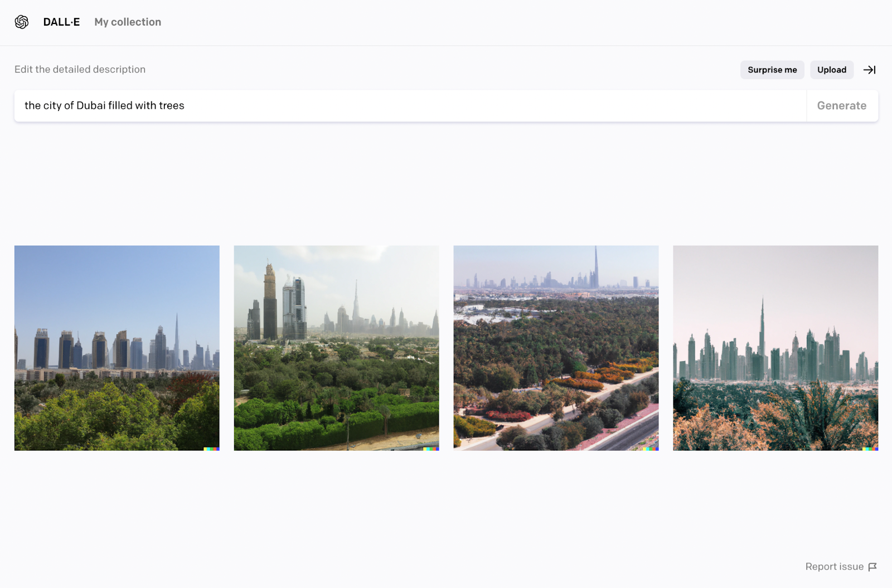
Task: Click the Generate button
Action: (x=842, y=106)
